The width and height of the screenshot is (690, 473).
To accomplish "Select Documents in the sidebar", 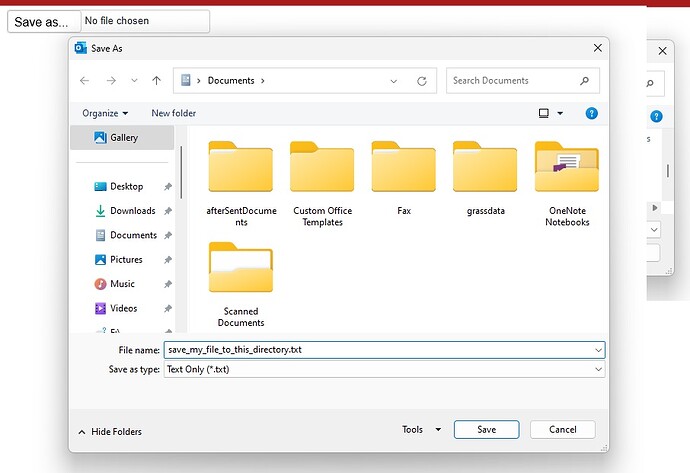I will click(133, 235).
